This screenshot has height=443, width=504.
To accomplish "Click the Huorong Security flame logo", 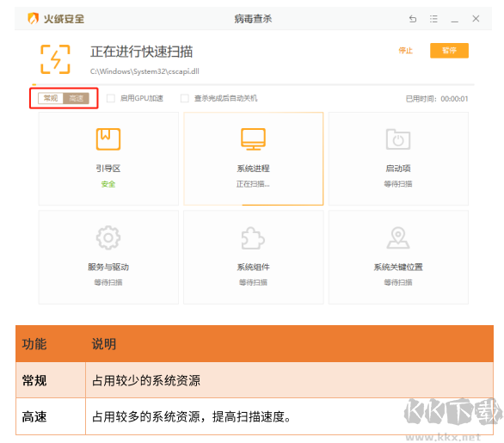I will 33,18.
